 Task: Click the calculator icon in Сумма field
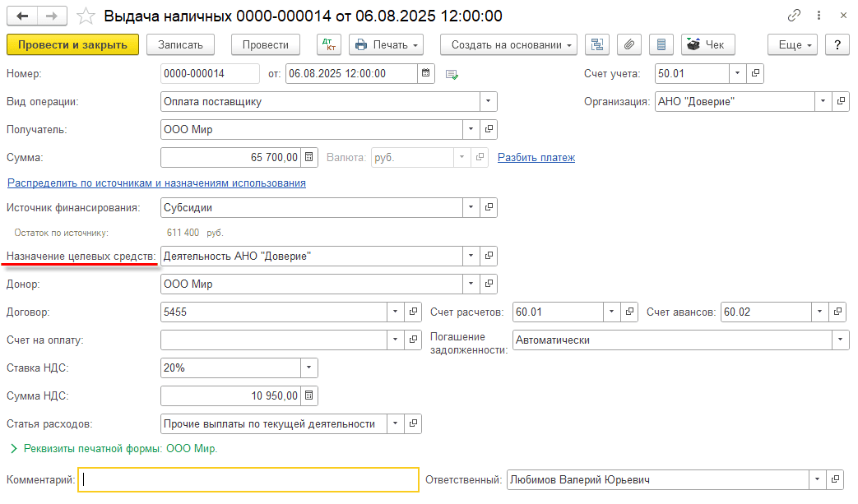coord(309,157)
